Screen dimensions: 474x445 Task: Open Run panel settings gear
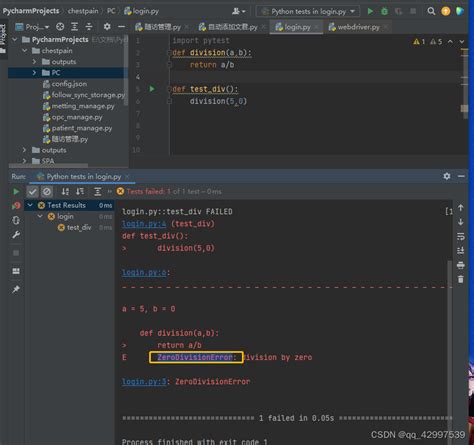pyautogui.click(x=447, y=176)
